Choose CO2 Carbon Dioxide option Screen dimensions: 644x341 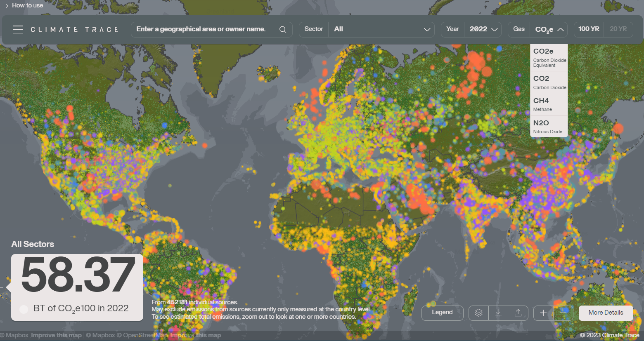pyautogui.click(x=549, y=82)
